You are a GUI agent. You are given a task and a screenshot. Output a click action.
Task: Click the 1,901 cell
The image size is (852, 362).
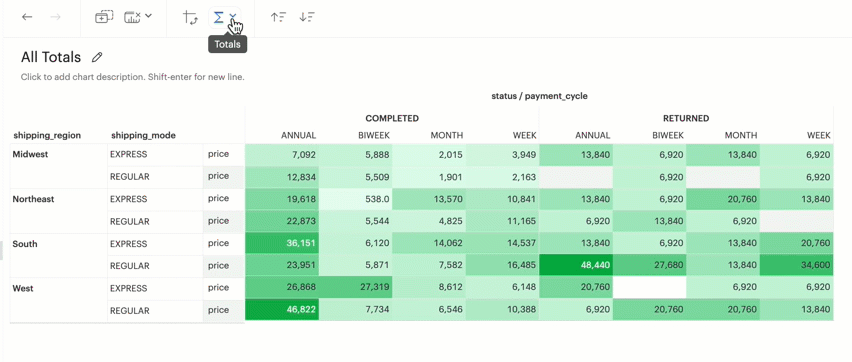point(429,177)
